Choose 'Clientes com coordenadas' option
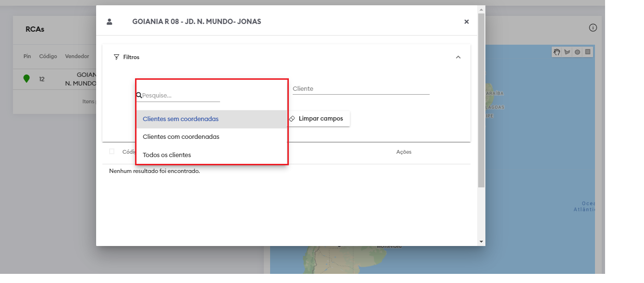The image size is (644, 283). click(181, 137)
